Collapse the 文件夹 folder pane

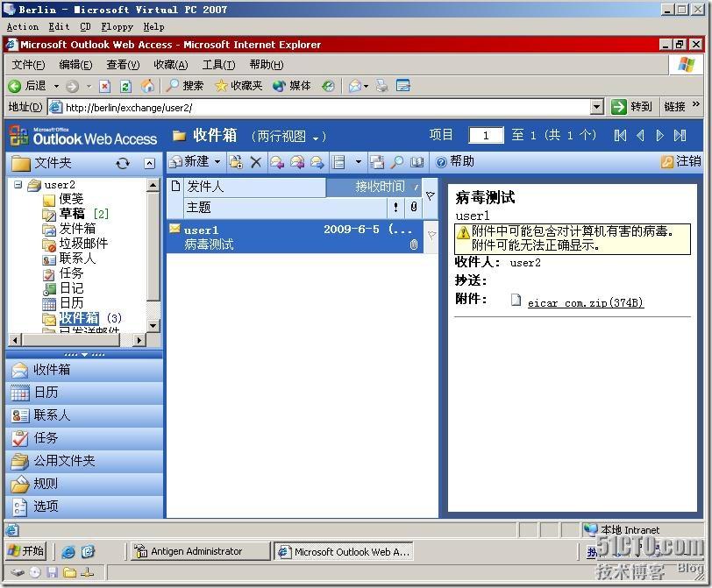coord(149,163)
